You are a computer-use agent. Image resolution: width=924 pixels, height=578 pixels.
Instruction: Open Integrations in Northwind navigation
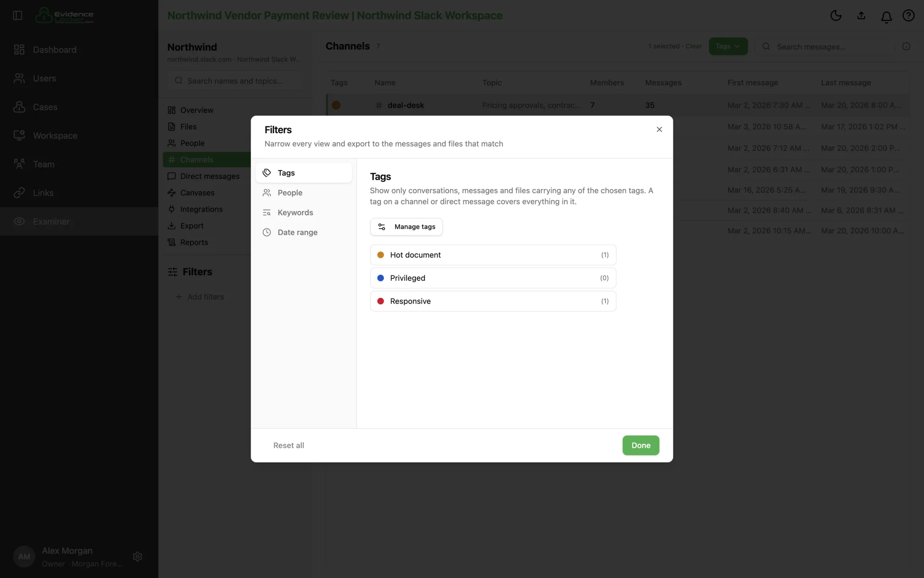pyautogui.click(x=207, y=209)
